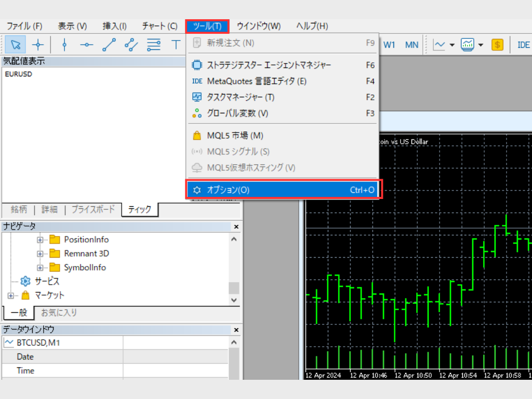Draw a vertical line tool

pos(64,45)
